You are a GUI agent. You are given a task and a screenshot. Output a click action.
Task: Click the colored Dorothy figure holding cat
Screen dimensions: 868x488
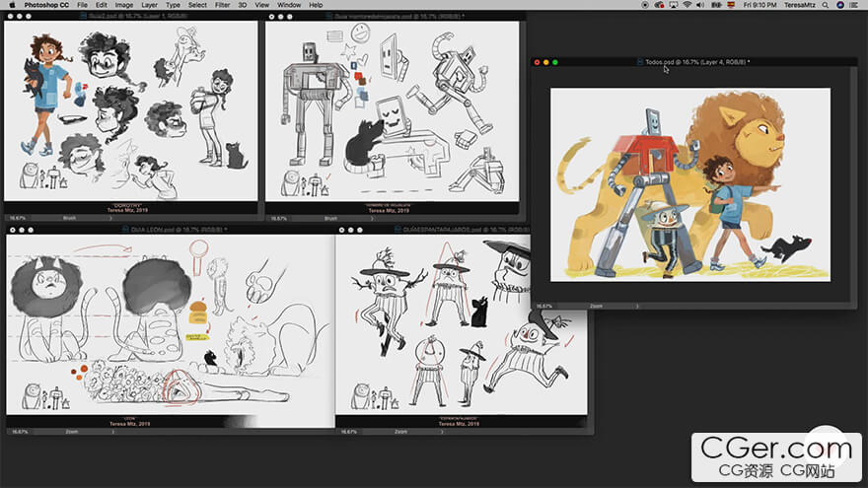coord(44,94)
